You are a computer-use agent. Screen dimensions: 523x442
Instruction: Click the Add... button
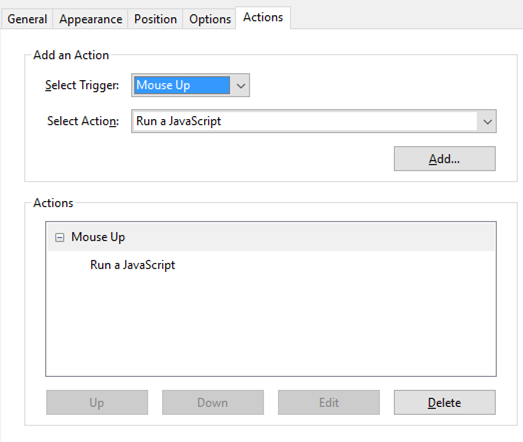coord(445,159)
